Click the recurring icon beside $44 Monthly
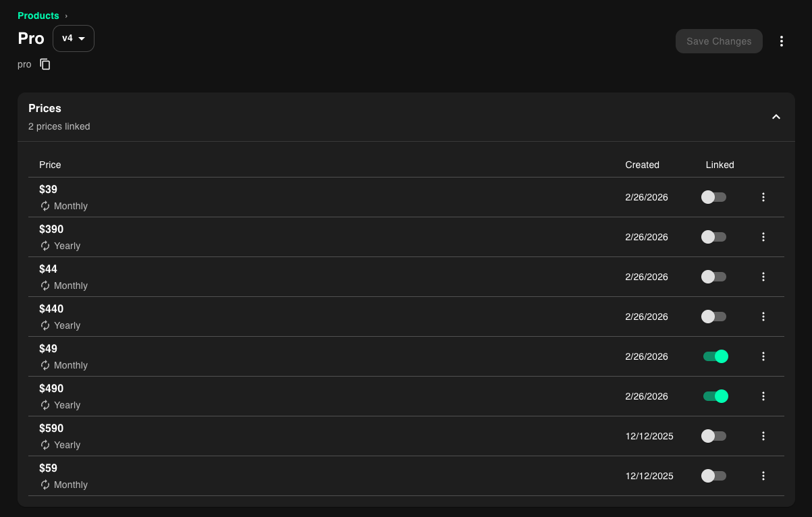The height and width of the screenshot is (517, 812). tap(45, 285)
